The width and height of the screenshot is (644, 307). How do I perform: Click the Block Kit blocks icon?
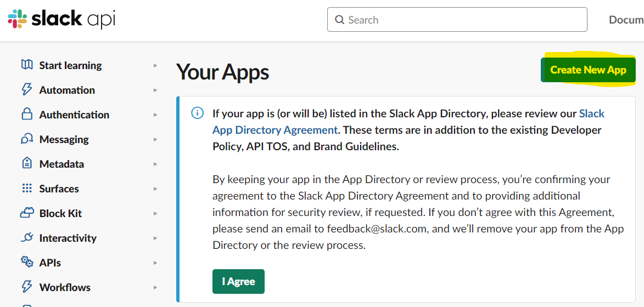point(27,213)
